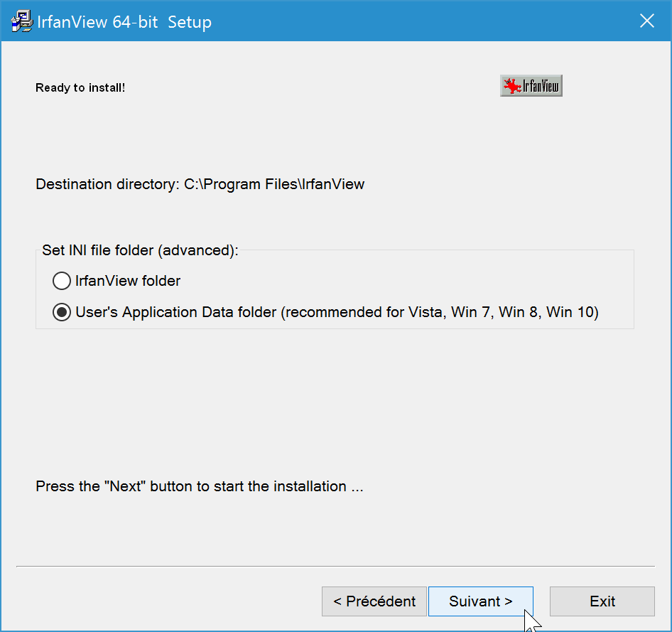Click the "Set INI file folder (advanced):" label
This screenshot has height=632, width=672.
(140, 250)
